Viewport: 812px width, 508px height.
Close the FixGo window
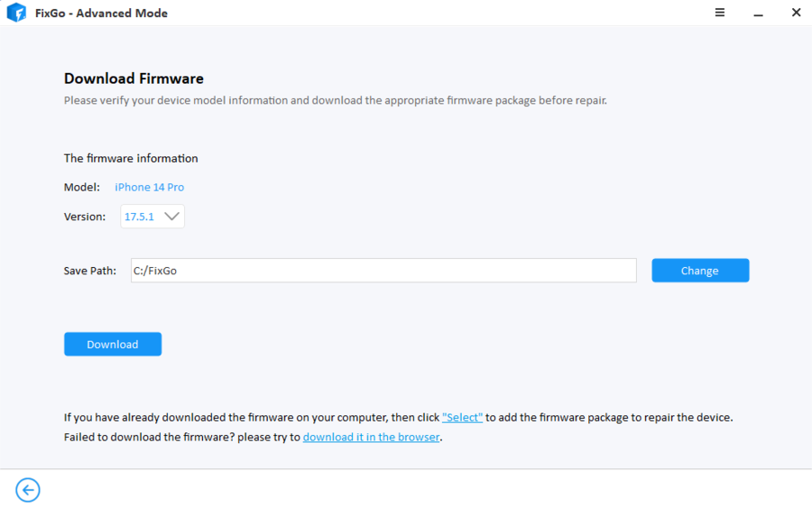[x=796, y=13]
